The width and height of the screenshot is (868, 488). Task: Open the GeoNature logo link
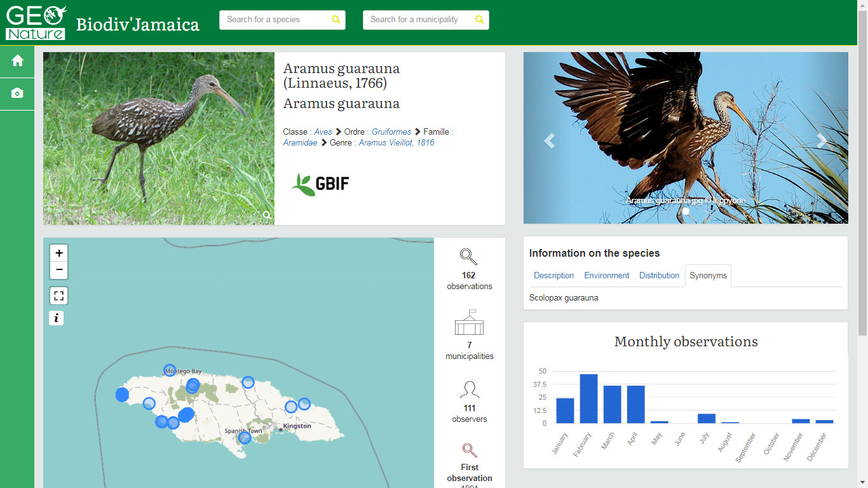point(36,23)
